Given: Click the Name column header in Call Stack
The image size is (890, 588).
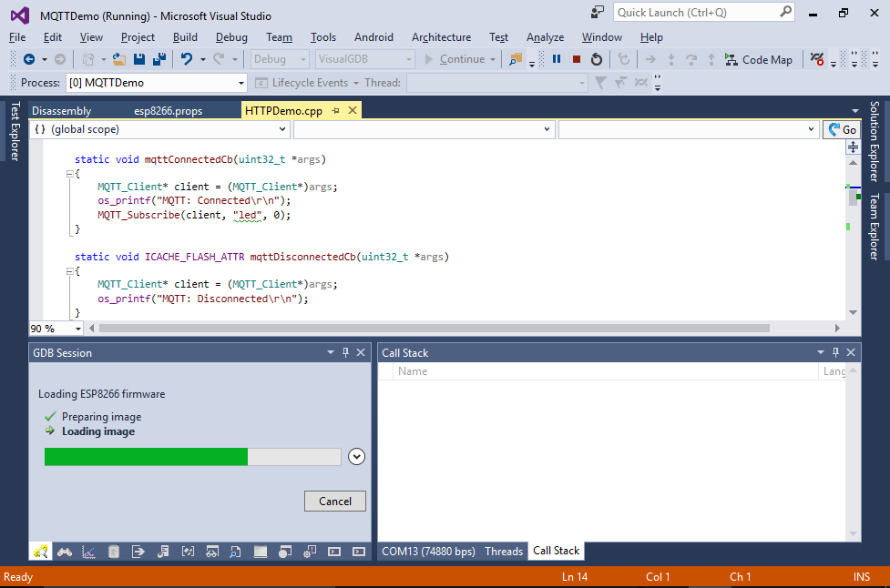Looking at the screenshot, I should click(606, 371).
